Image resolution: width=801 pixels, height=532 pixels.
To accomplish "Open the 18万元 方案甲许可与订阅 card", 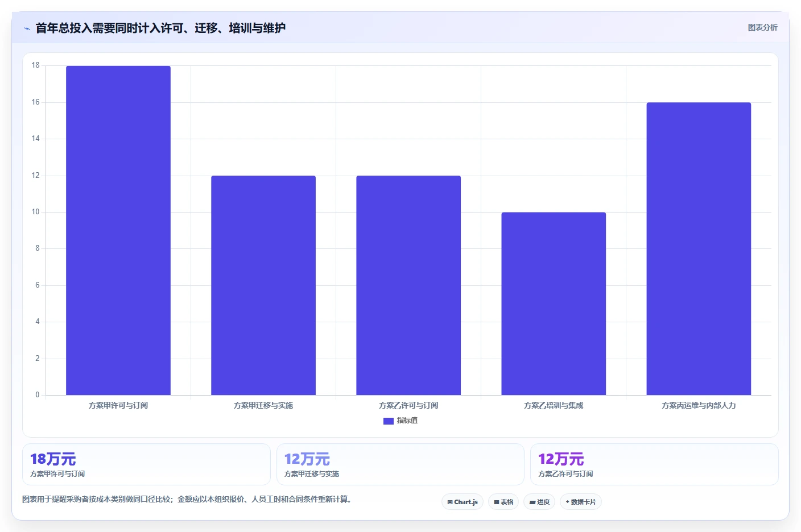I will point(146,464).
